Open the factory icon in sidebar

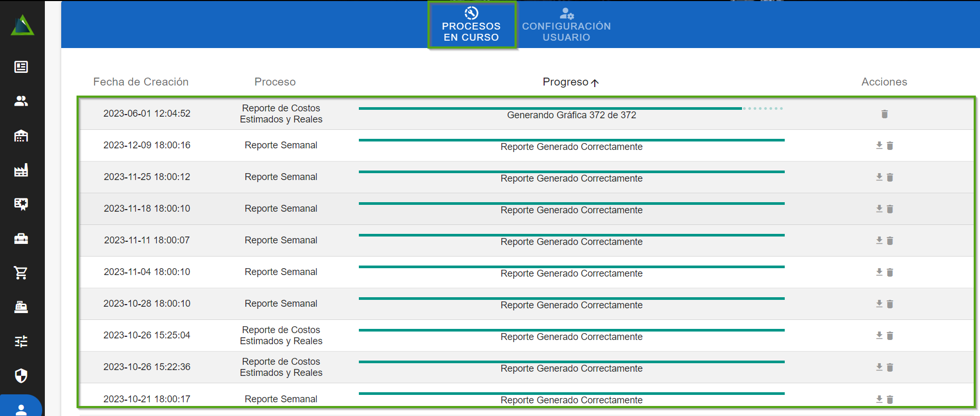(x=21, y=170)
